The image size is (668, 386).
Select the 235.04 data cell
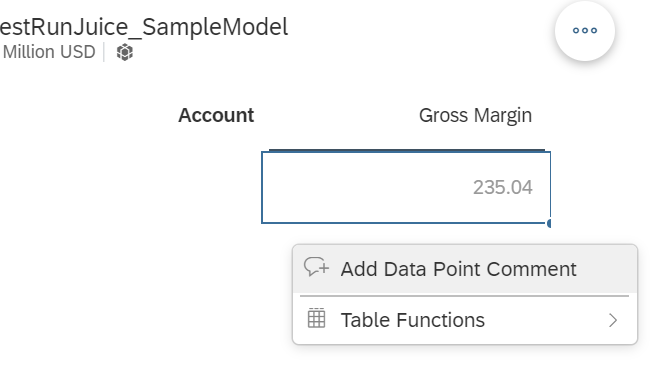tap(406, 187)
